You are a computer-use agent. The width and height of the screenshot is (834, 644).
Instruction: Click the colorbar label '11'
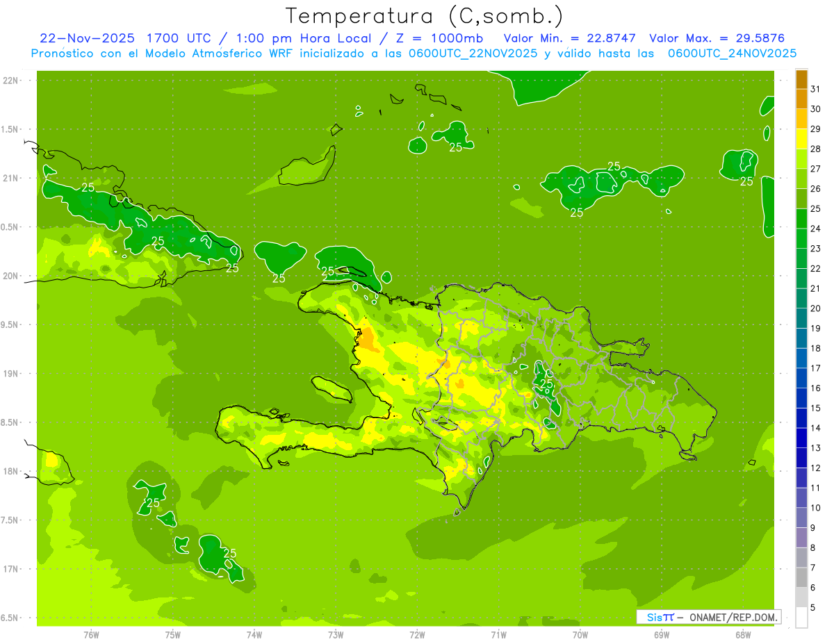(x=816, y=488)
